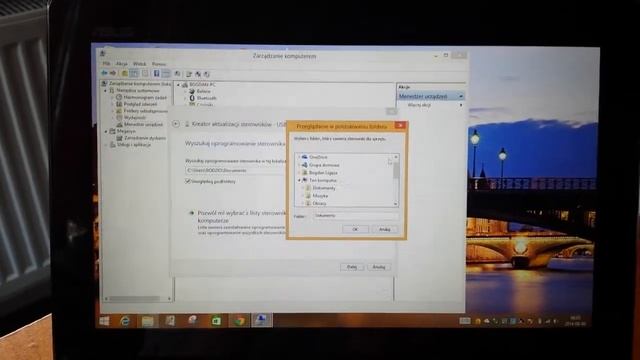Click the OneDrive cloud icon in folder browser

pyautogui.click(x=304, y=157)
